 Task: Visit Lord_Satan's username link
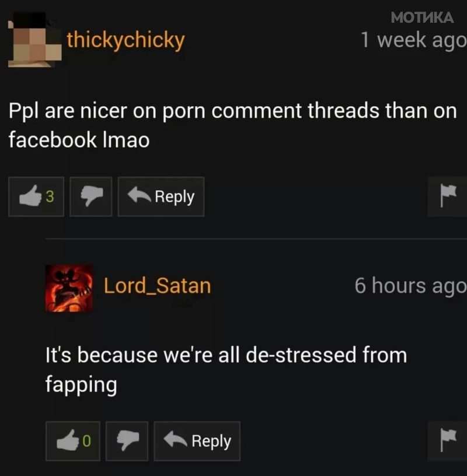(158, 286)
